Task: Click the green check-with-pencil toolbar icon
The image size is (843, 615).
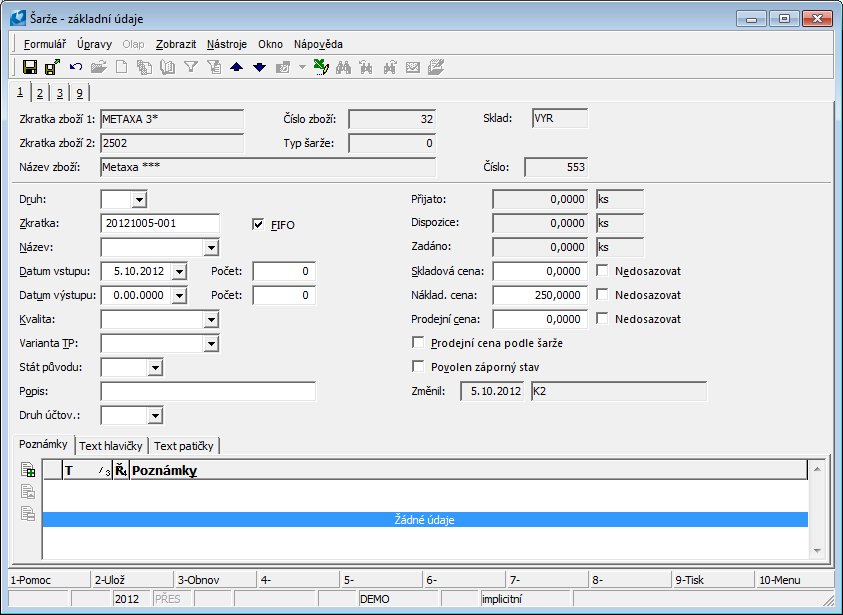Action: pyautogui.click(x=320, y=67)
